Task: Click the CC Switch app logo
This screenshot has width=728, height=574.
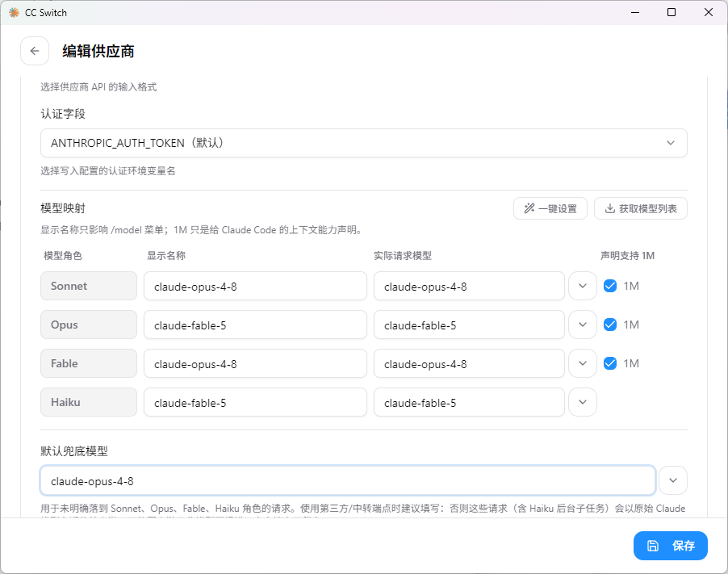Action: (x=14, y=13)
